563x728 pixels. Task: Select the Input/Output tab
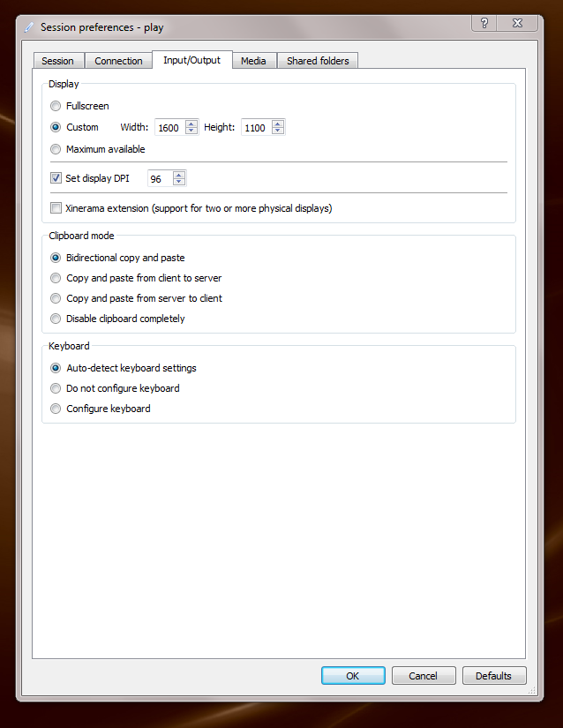(192, 60)
